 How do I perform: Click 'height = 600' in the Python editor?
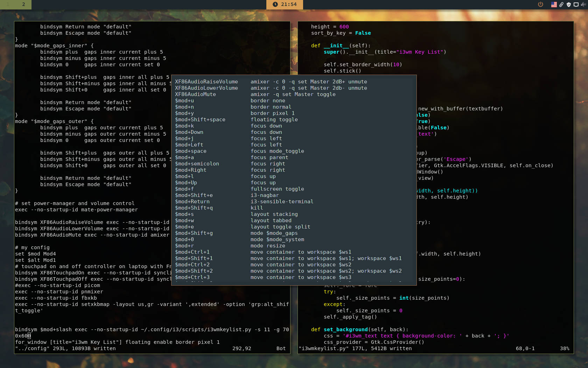coord(330,27)
